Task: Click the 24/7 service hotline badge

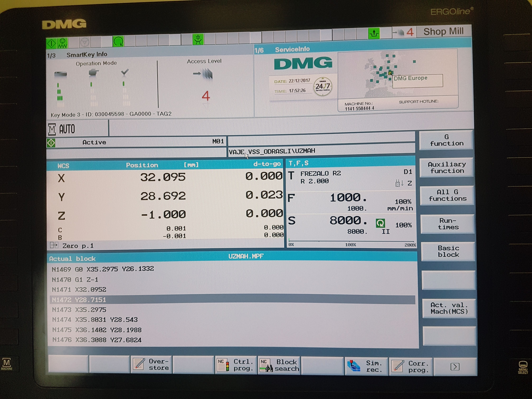Action: pyautogui.click(x=322, y=86)
